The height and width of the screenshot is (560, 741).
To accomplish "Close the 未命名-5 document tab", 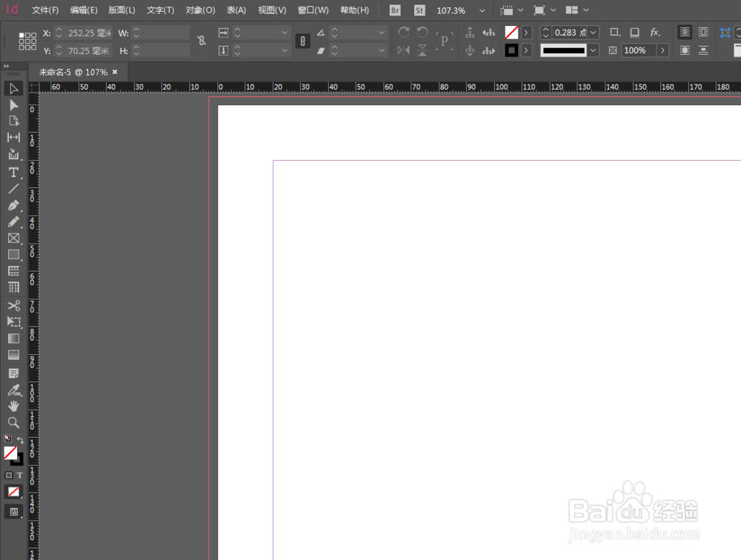I will 115,73.
